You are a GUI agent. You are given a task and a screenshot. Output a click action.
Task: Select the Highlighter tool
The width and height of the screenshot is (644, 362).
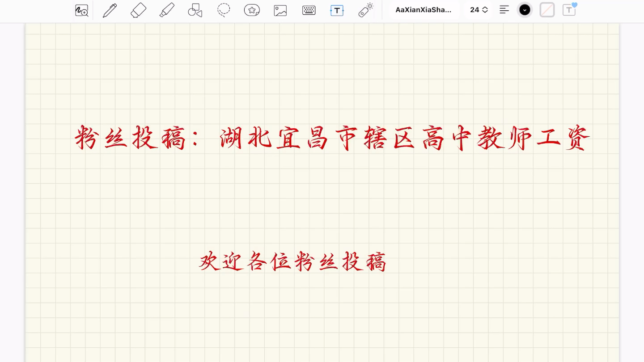pyautogui.click(x=167, y=10)
